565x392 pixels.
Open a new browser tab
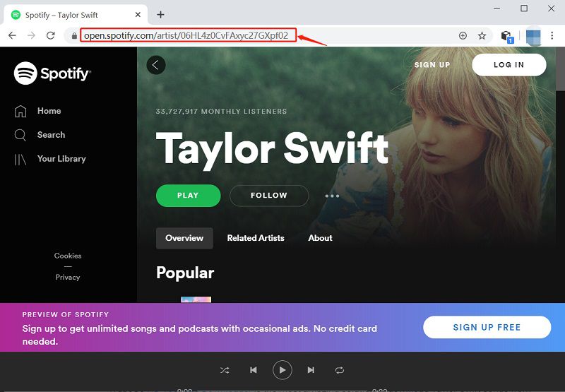tap(161, 15)
